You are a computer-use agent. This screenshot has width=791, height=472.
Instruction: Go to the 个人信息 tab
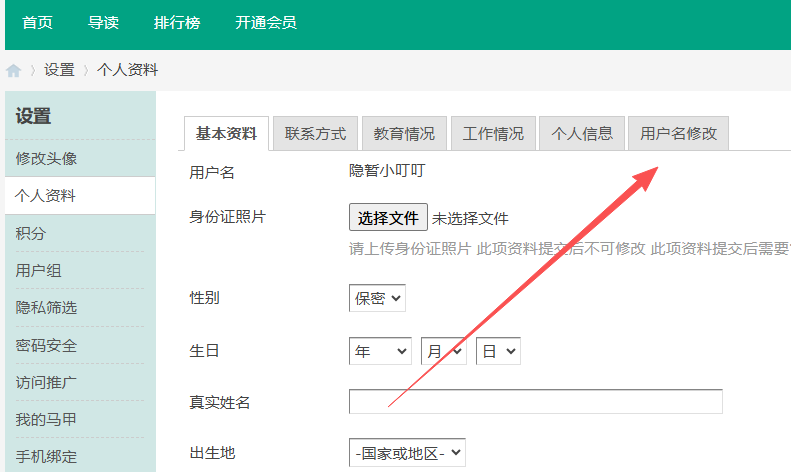coord(582,133)
